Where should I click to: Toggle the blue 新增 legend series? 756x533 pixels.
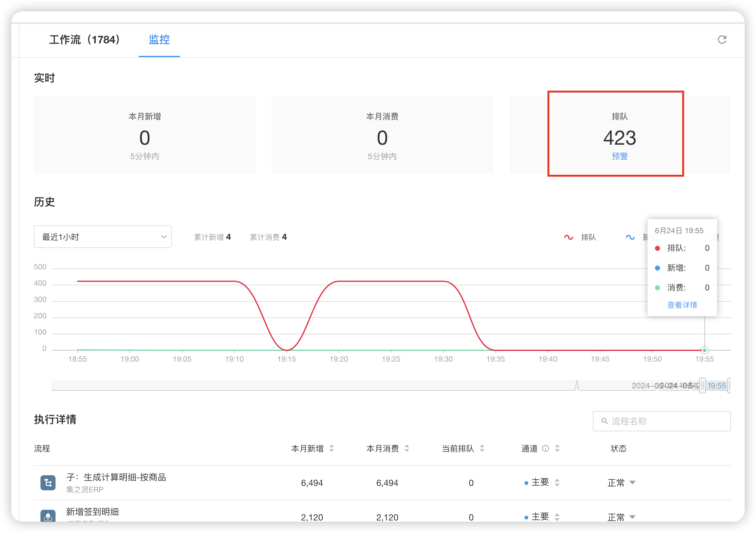[631, 237]
